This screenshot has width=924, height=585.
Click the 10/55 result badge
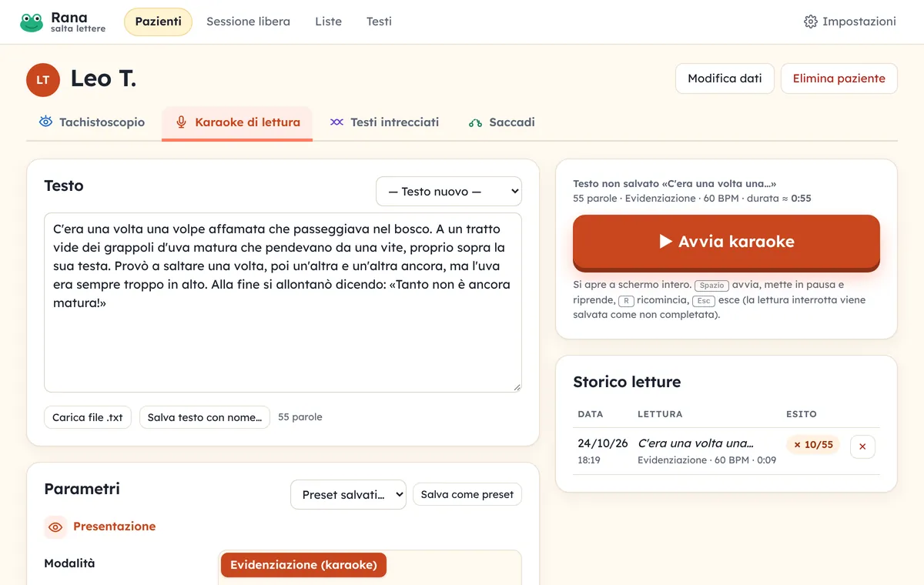813,445
